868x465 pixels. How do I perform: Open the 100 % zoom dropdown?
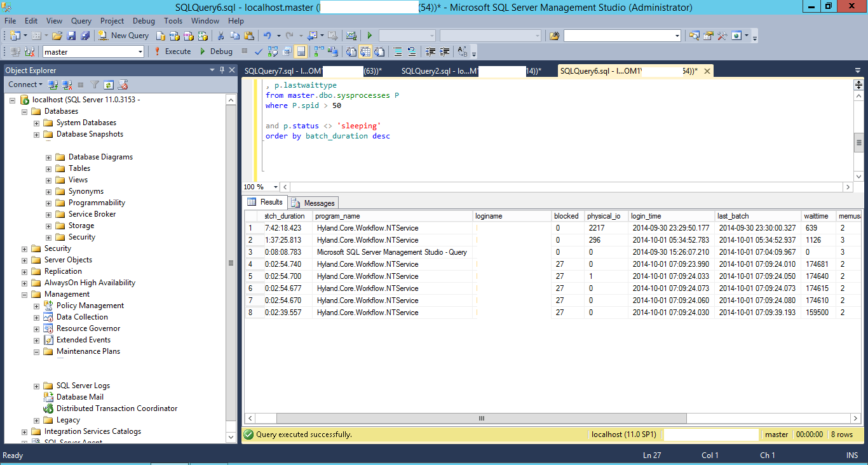276,187
